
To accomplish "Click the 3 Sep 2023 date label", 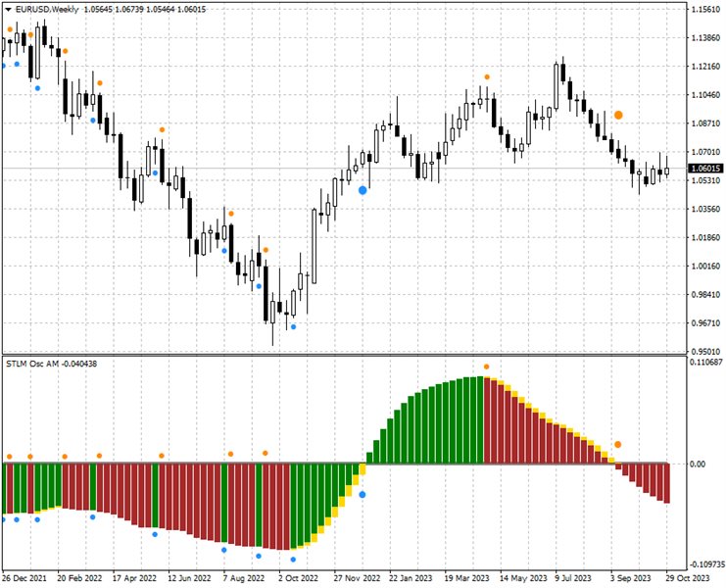I will pyautogui.click(x=630, y=578).
